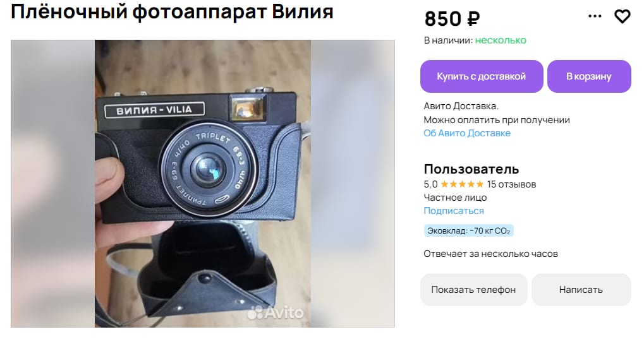Open the Об Авито Доставке link
Screen dimensions: 644x339
[x=467, y=133]
